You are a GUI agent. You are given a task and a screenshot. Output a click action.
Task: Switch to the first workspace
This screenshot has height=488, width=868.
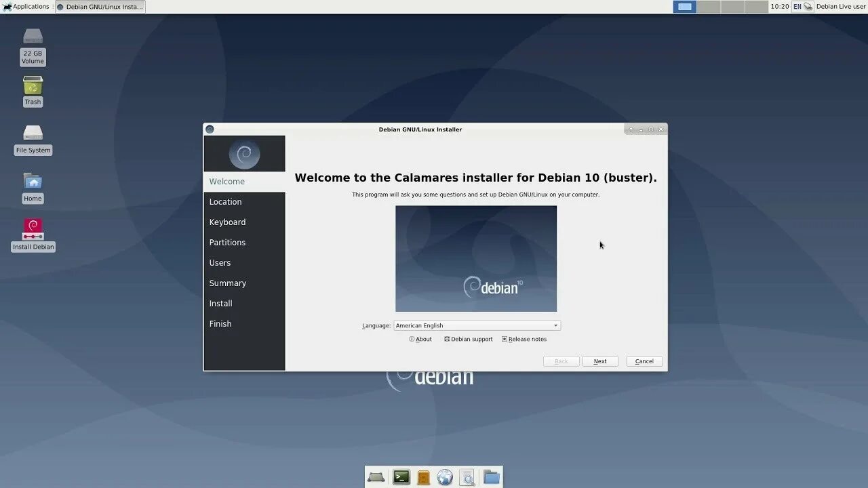pos(685,7)
